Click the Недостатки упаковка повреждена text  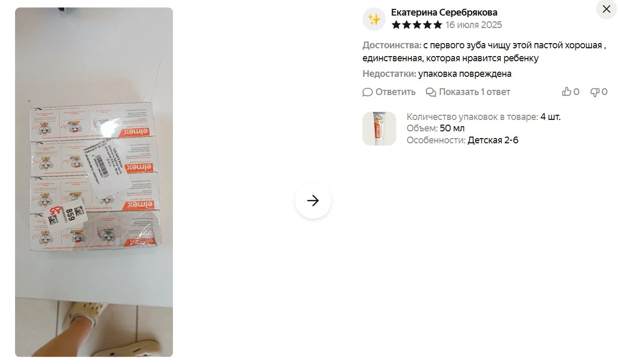[x=437, y=74]
